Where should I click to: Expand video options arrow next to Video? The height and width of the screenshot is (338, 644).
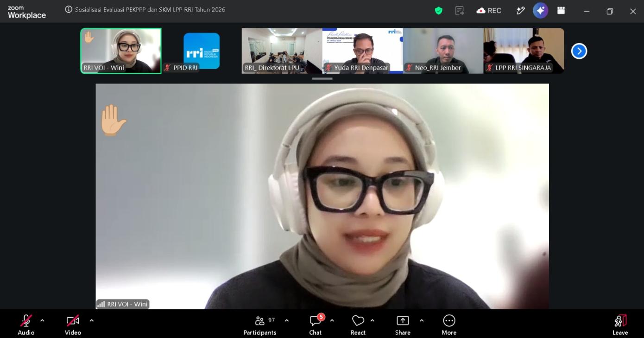(92, 320)
